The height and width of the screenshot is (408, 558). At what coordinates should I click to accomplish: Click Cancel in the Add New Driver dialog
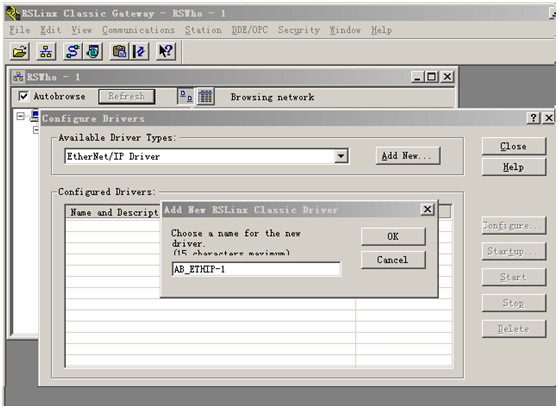(x=393, y=260)
